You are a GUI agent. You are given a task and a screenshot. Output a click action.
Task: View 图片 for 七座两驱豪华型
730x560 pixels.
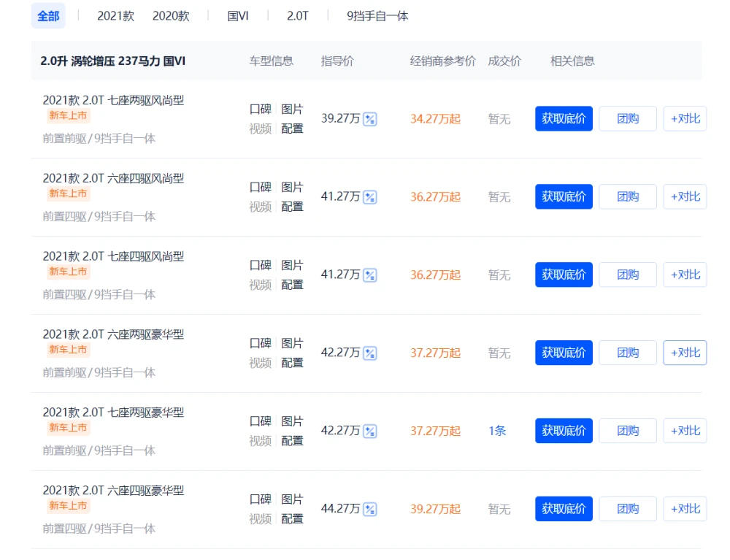click(293, 422)
